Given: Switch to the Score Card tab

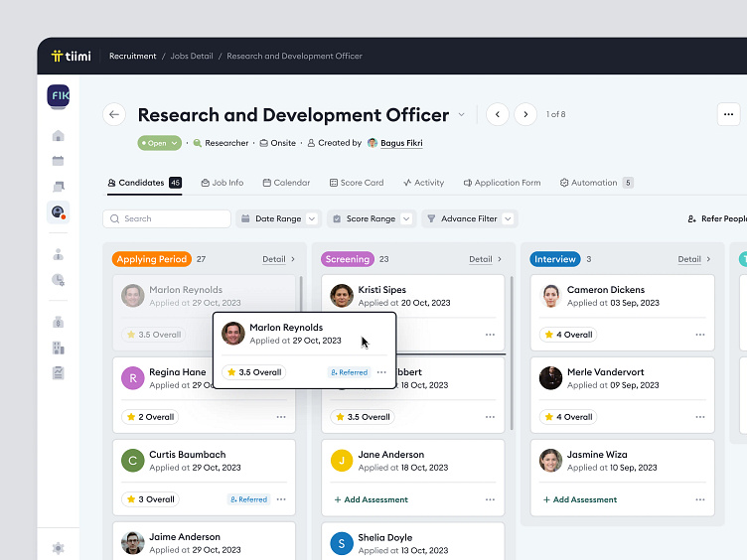Looking at the screenshot, I should [x=357, y=183].
